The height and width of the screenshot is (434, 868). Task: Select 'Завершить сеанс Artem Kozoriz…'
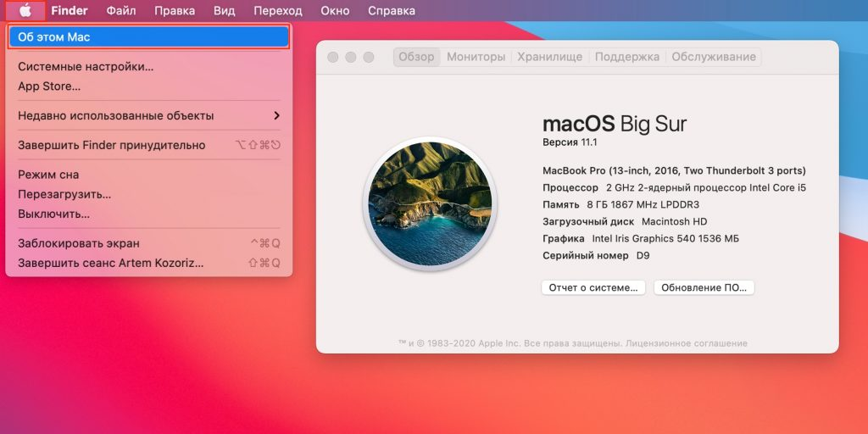149,263
